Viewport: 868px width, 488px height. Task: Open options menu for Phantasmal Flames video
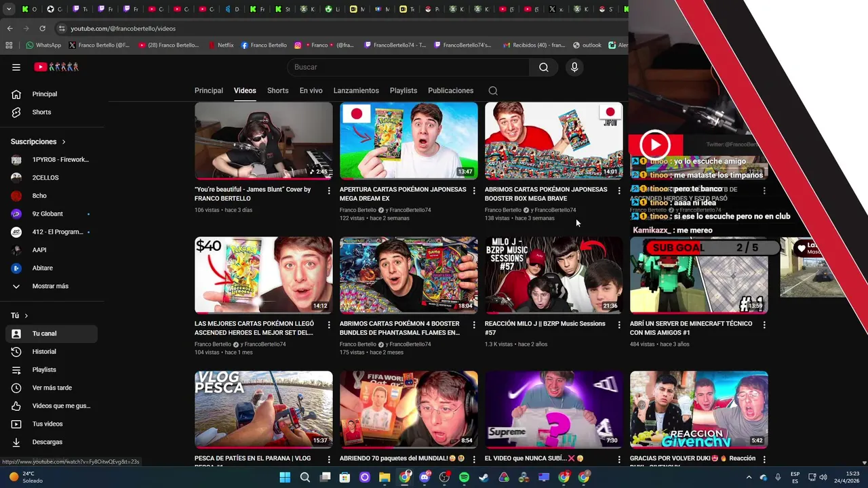[474, 325]
